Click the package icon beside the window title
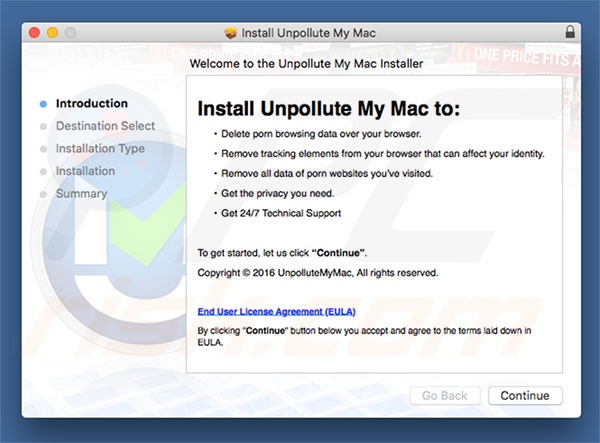Viewport: 600px width, 443px height. pyautogui.click(x=230, y=33)
